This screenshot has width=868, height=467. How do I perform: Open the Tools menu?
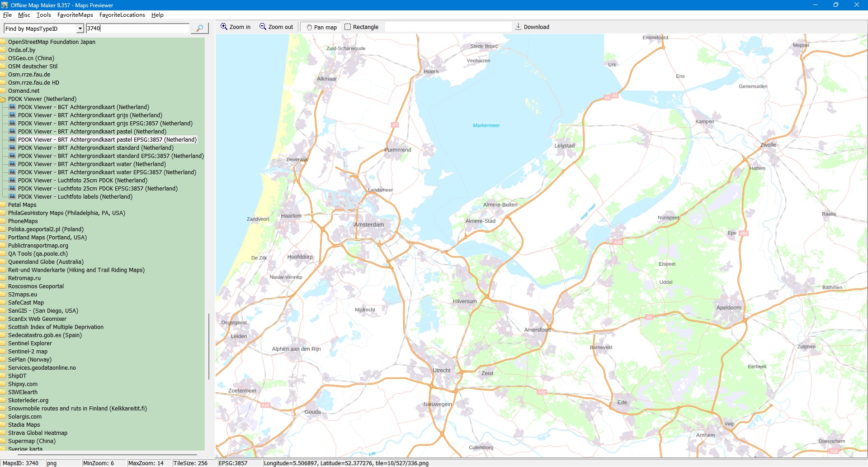(x=43, y=15)
